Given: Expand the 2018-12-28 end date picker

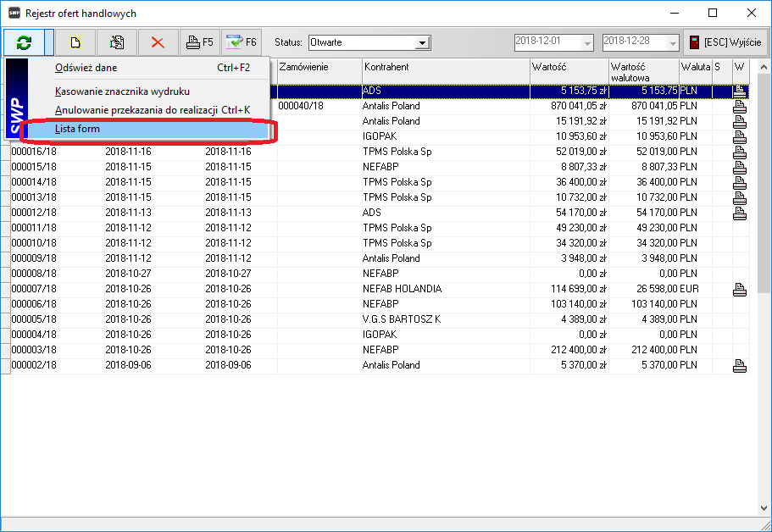Looking at the screenshot, I should click(674, 42).
